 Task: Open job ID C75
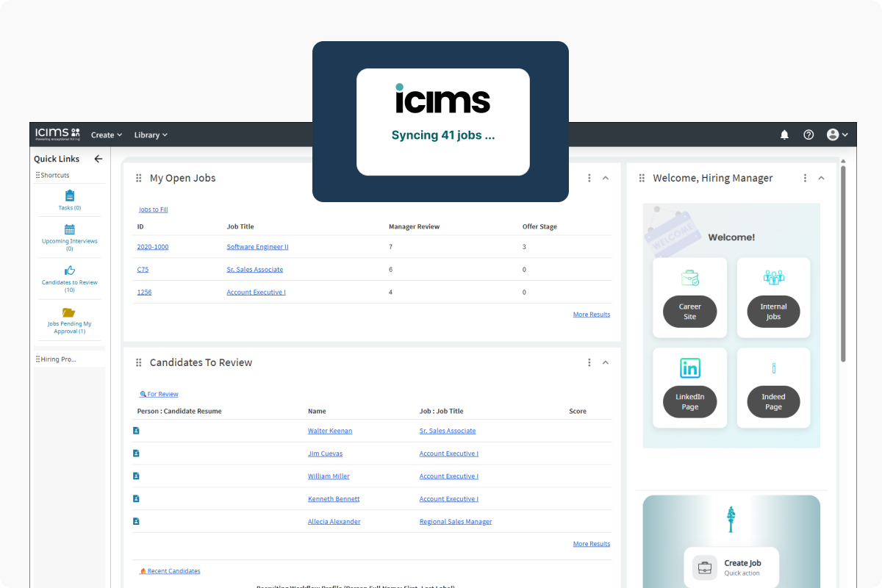143,270
